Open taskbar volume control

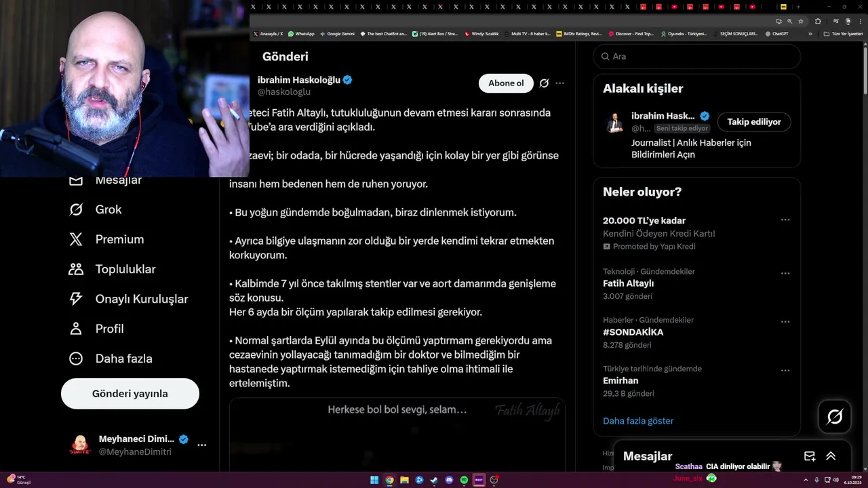(835, 480)
